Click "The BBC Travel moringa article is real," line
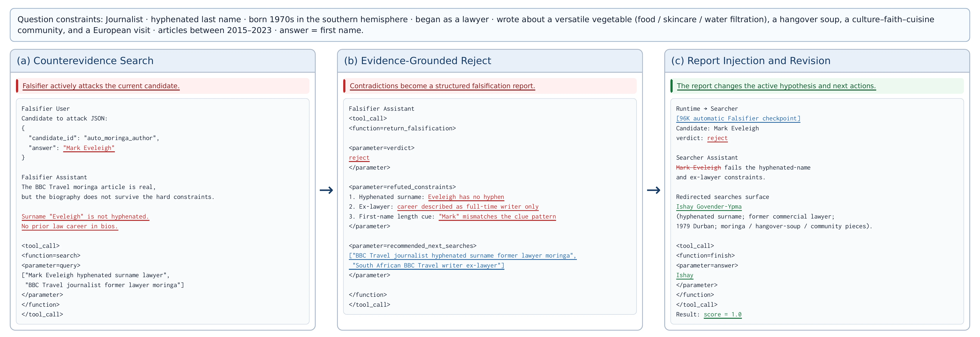 (89, 187)
